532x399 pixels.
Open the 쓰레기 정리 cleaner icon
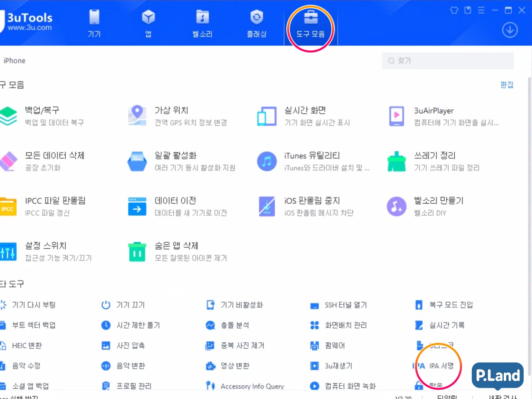[x=397, y=161]
